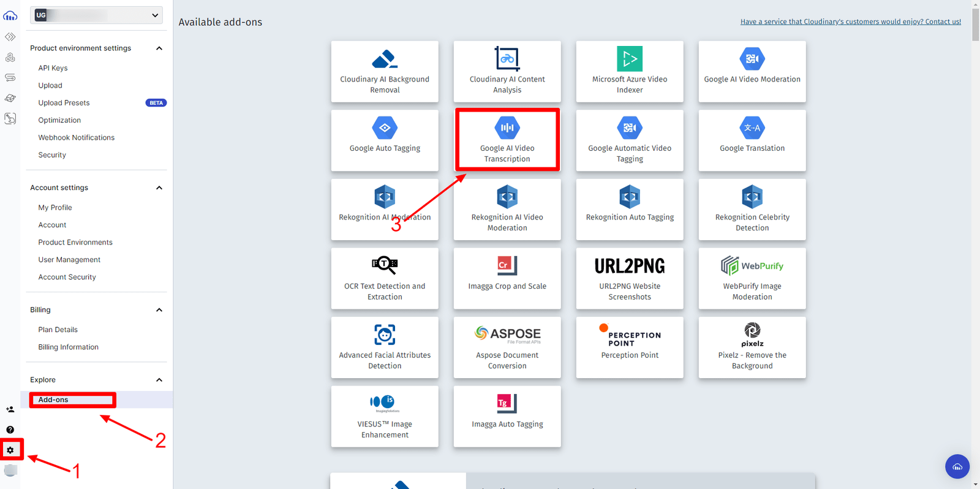
Task: Open the VIESUS Image Enhancement add-on
Action: click(385, 416)
